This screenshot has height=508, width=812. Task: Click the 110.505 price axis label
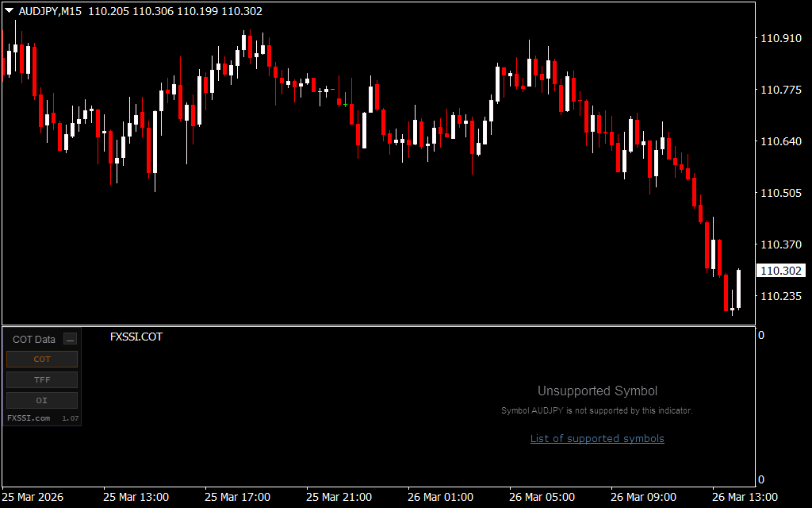click(780, 193)
